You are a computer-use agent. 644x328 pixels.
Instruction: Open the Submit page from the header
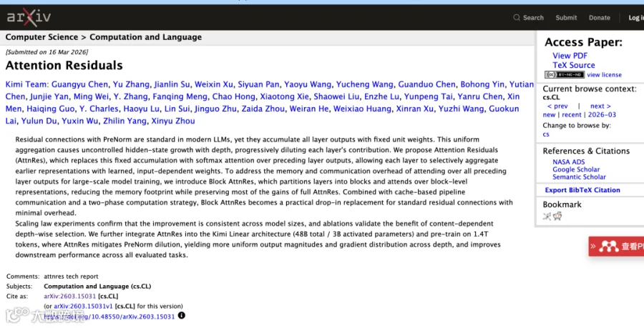(566, 18)
